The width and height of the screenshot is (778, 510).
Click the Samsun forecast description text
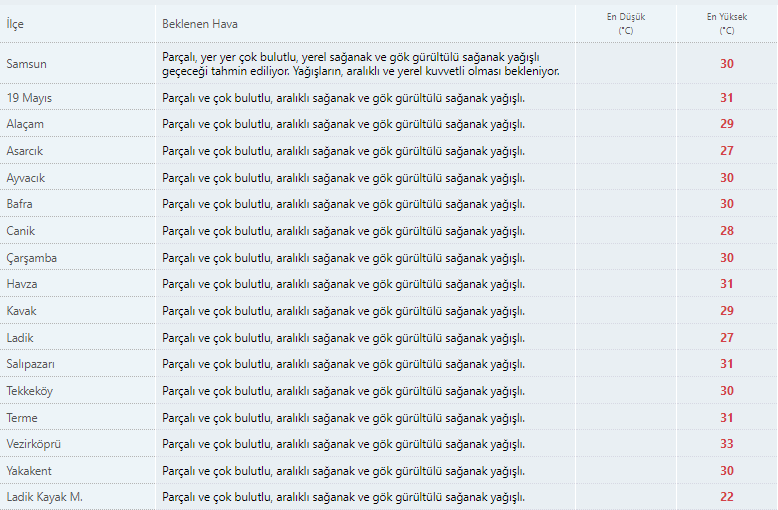(361, 64)
